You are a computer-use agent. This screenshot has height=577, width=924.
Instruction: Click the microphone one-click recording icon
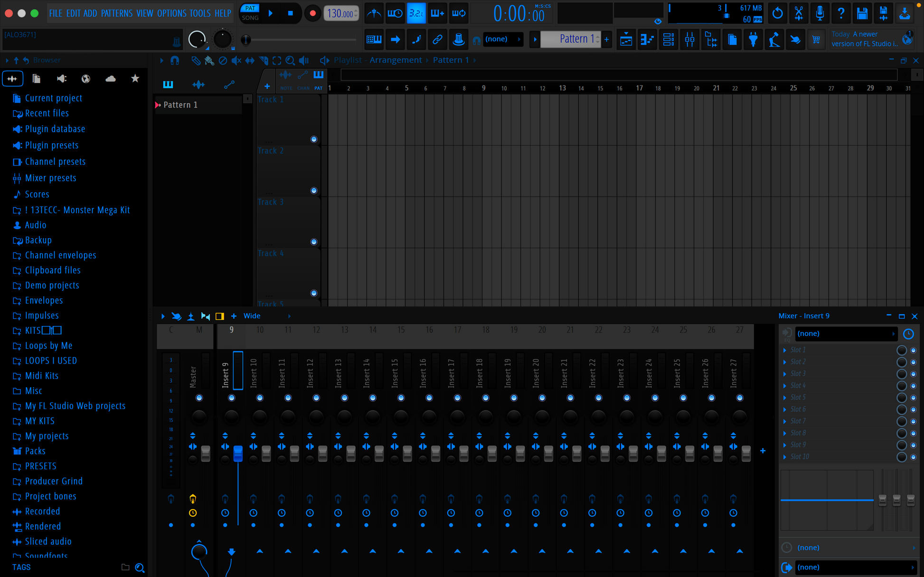point(820,13)
